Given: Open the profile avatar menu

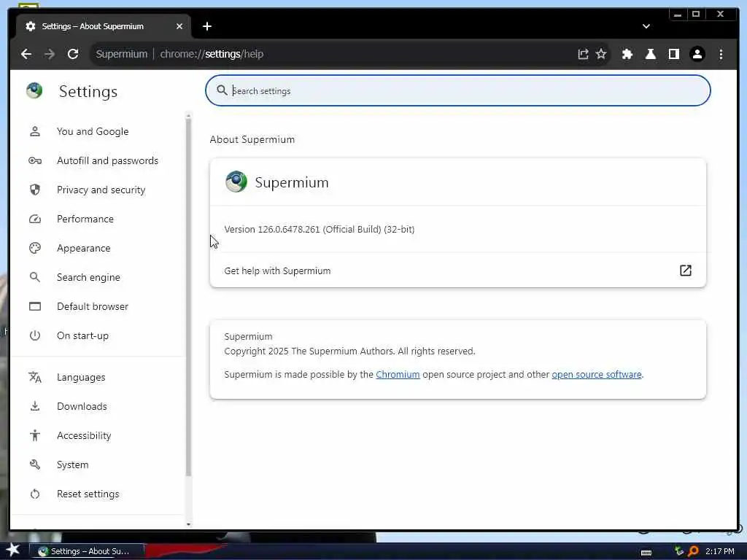Looking at the screenshot, I should [x=697, y=54].
